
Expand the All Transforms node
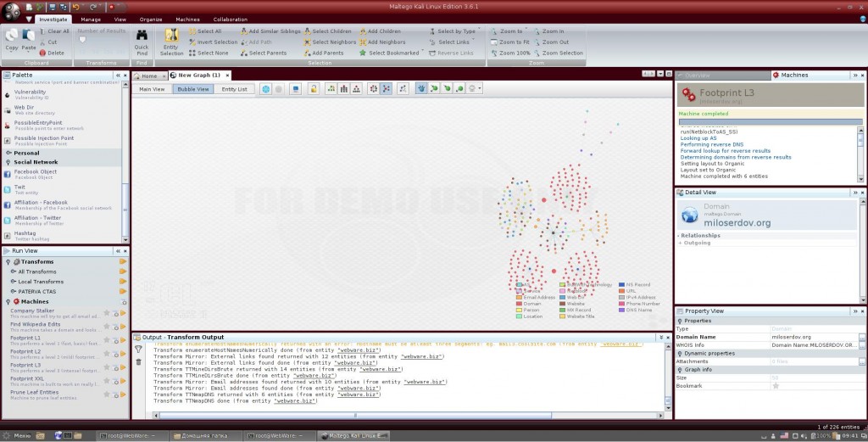point(14,271)
